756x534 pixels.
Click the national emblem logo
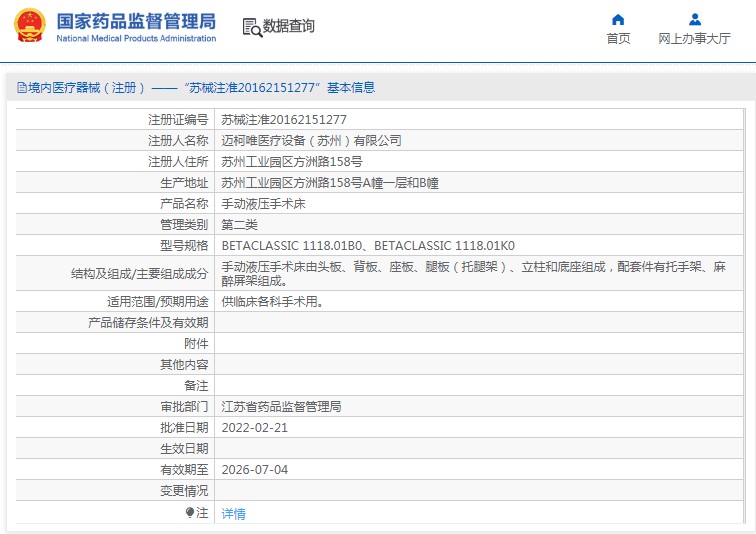click(30, 25)
